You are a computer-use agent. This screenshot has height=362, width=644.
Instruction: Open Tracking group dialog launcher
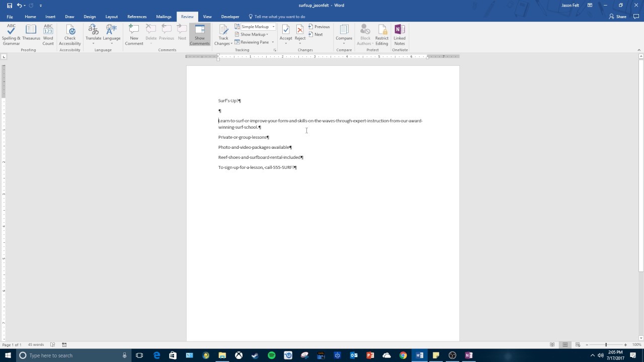[x=275, y=50]
